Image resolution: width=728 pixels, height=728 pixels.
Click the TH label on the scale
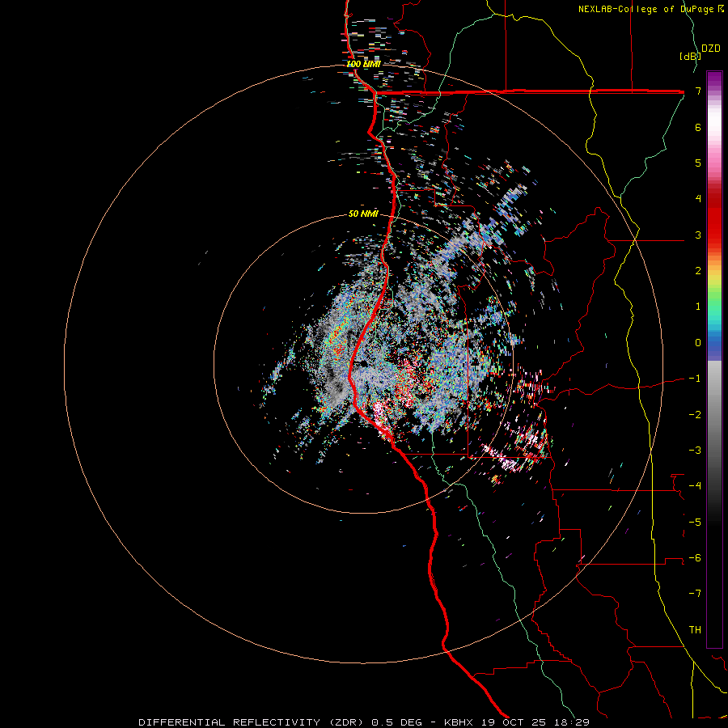(x=695, y=630)
